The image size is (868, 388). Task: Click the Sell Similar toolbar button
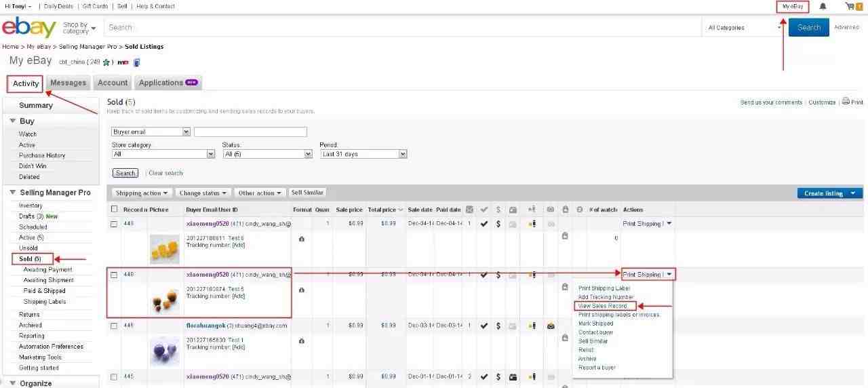coord(308,193)
